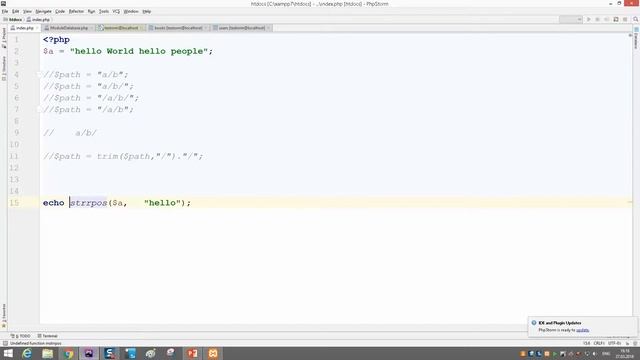This screenshot has width=640, height=360.
Task: Open the Run menu
Action: 91,11
